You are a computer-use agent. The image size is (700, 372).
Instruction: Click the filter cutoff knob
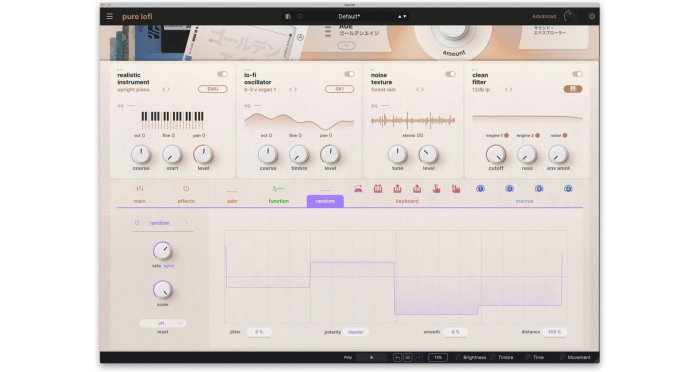pyautogui.click(x=496, y=155)
